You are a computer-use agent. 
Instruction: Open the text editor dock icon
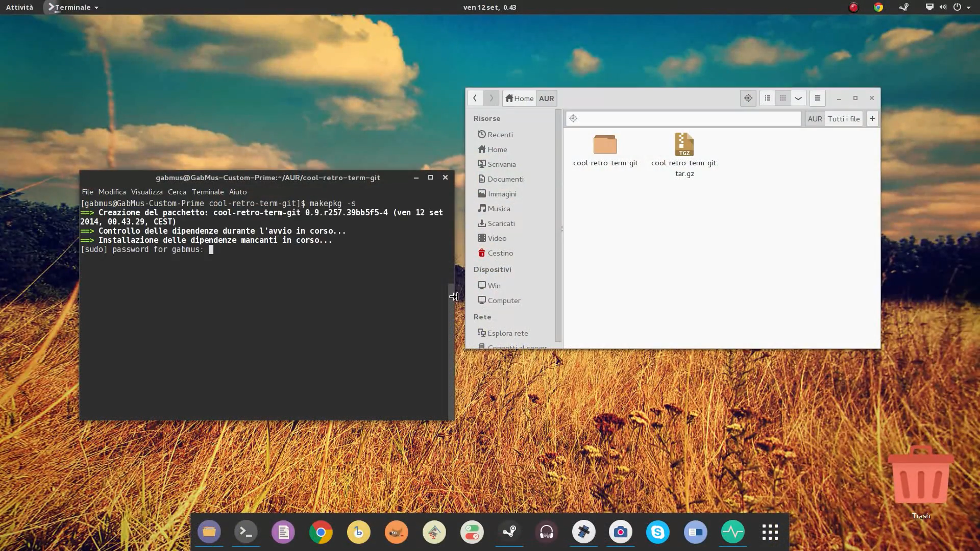coord(283,532)
